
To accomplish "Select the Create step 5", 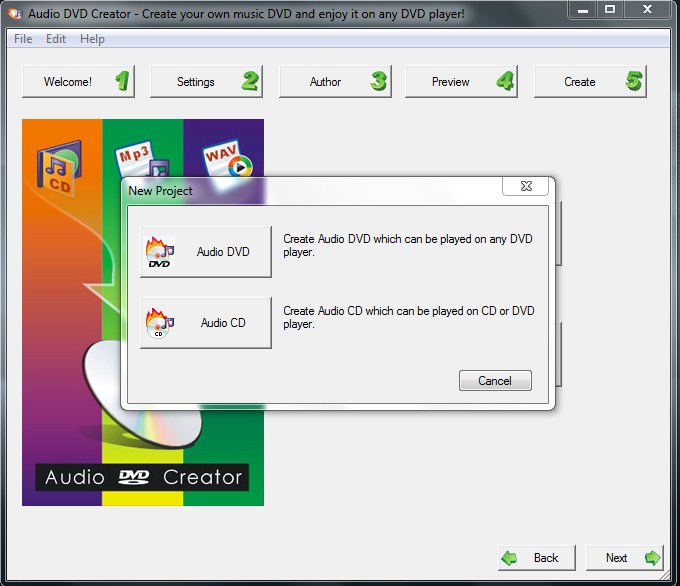I will (589, 82).
